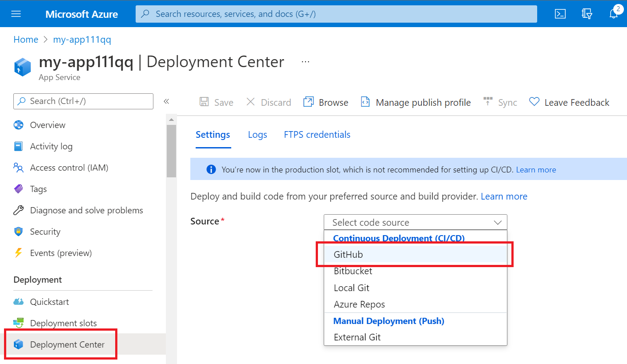Image resolution: width=627 pixels, height=364 pixels.
Task: Click the info icon in the production slot banner
Action: 211,170
